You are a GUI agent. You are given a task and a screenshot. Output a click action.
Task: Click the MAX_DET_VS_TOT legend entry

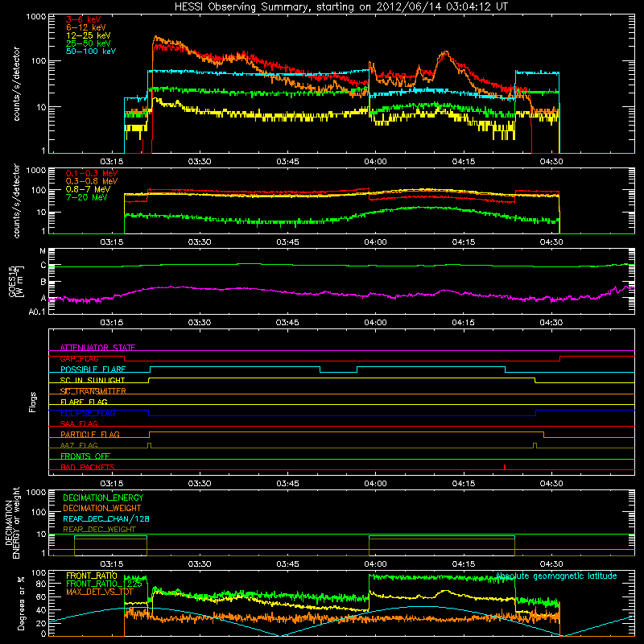[x=99, y=592]
